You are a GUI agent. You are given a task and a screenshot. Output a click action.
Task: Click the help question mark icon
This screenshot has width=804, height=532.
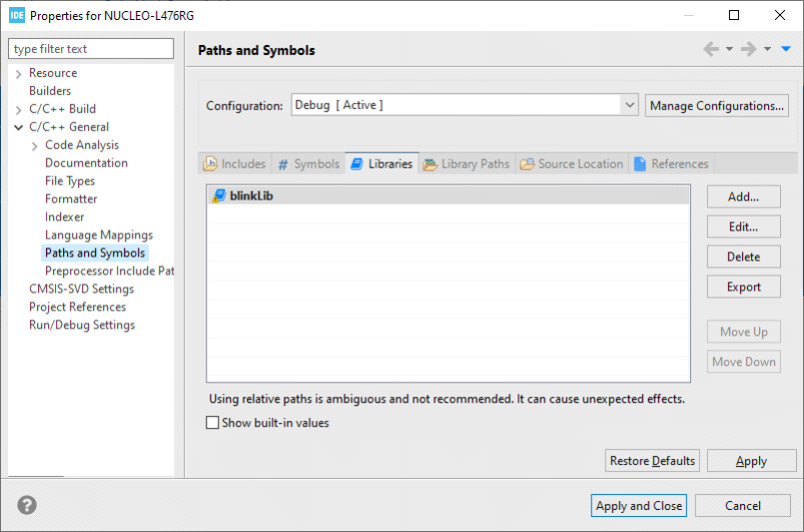(27, 505)
